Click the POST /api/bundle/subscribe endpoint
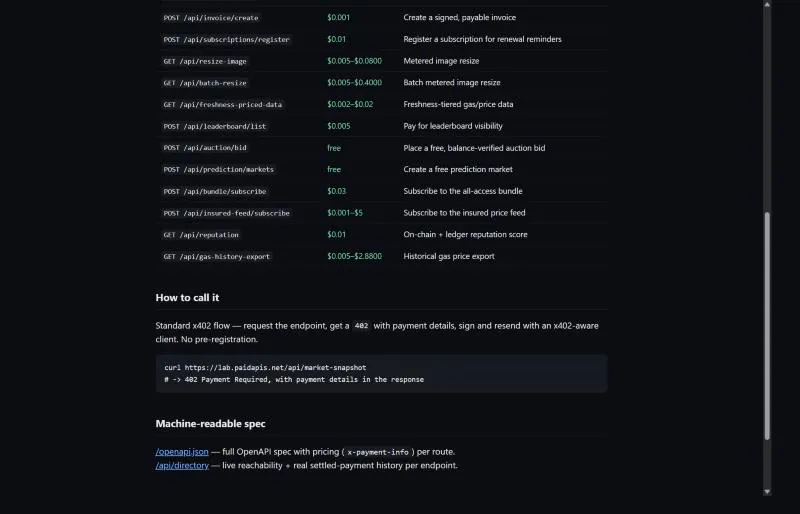This screenshot has height=514, width=800. point(214,191)
